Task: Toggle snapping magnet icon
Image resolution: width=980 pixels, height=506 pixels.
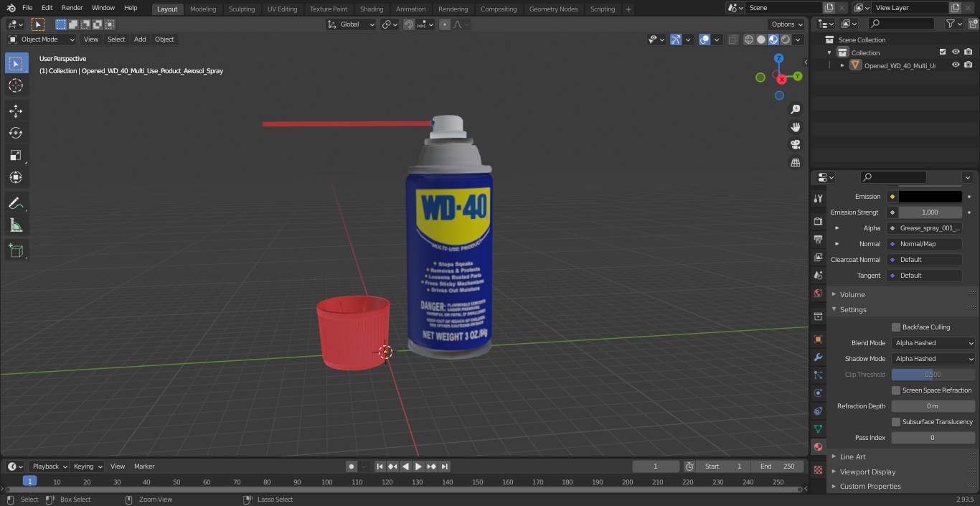Action: pos(409,24)
